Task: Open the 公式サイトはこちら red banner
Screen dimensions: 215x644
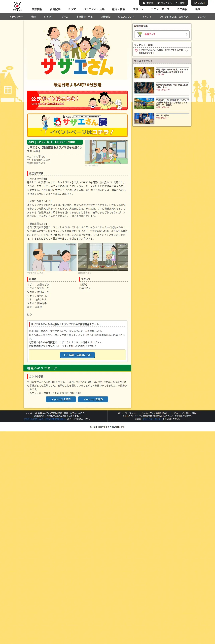Action: (x=77, y=100)
